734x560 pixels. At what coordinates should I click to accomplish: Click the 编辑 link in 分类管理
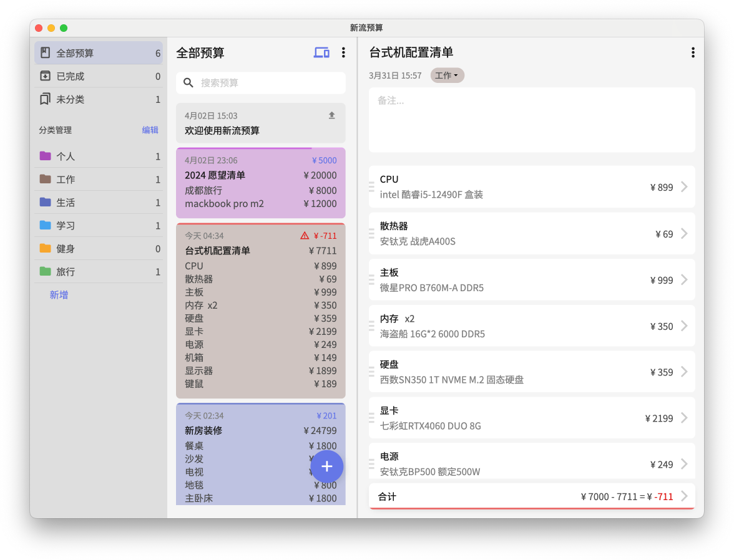tap(150, 130)
